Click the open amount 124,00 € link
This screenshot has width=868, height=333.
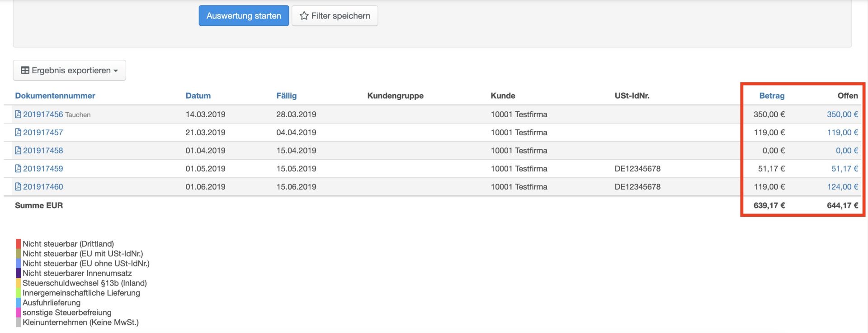pyautogui.click(x=842, y=187)
